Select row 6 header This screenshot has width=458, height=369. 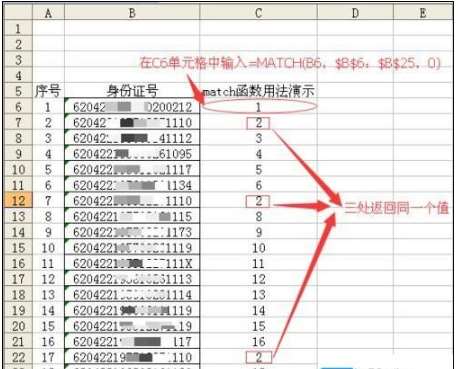click(x=18, y=107)
